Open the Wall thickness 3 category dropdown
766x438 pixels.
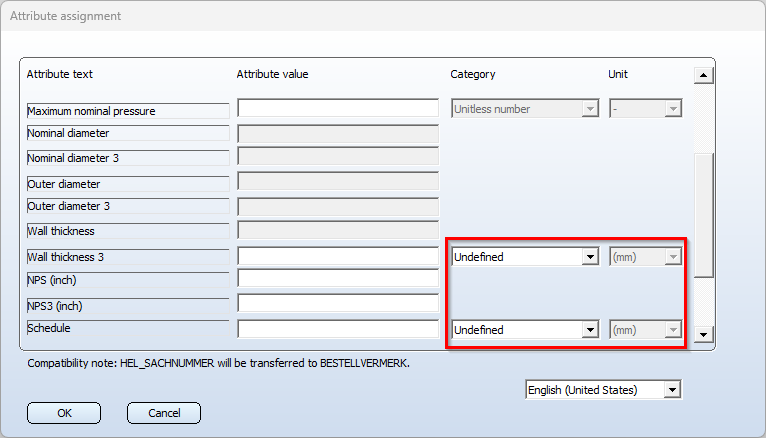(x=525, y=257)
